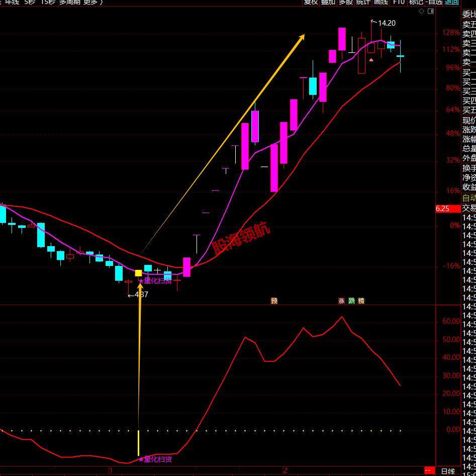Click the red '--' box in the bottom bar

429,471
